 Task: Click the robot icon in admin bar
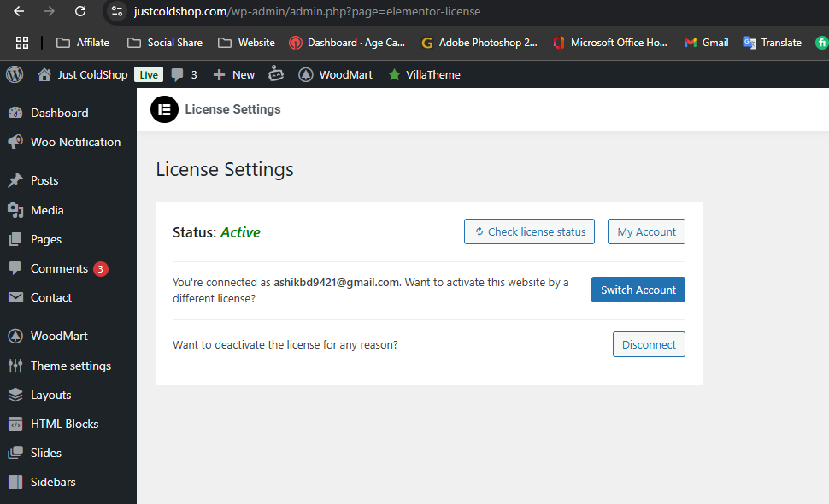[x=275, y=74]
